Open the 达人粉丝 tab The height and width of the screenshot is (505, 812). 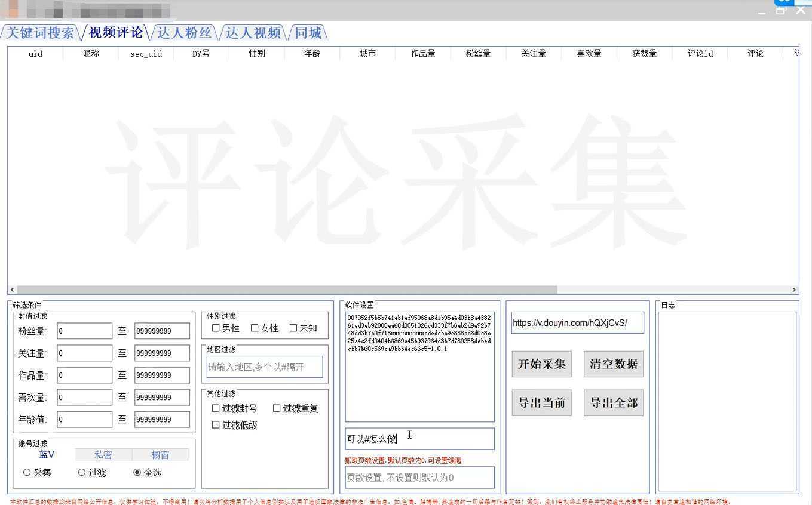coord(184,33)
